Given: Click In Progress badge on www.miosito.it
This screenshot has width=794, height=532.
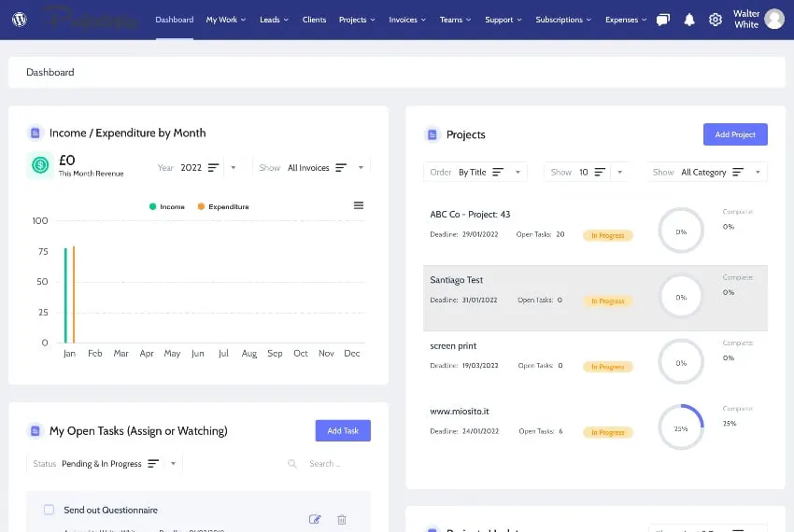Looking at the screenshot, I should 608,432.
